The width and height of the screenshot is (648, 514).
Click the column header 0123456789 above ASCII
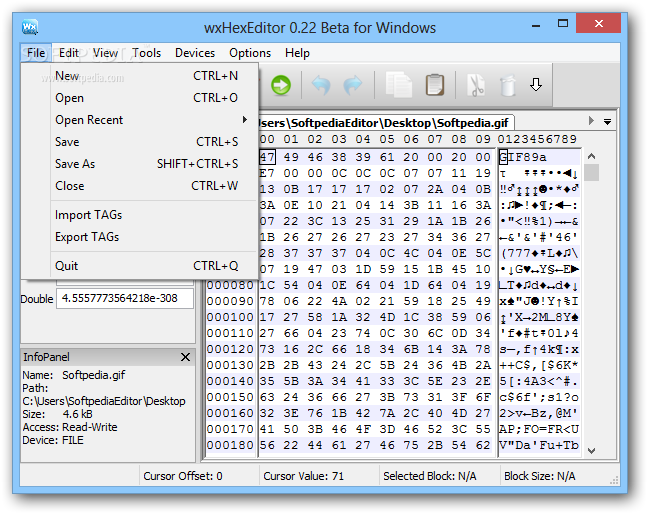[537, 139]
